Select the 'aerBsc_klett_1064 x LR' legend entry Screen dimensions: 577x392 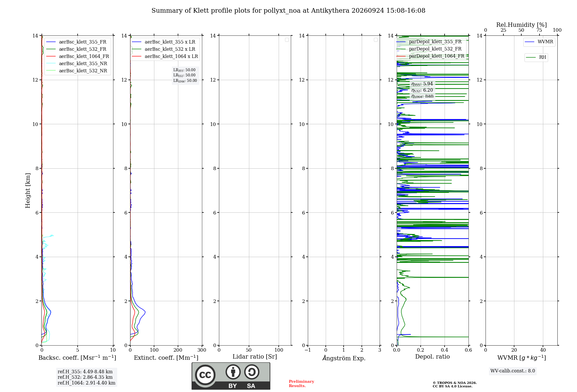[x=171, y=56]
